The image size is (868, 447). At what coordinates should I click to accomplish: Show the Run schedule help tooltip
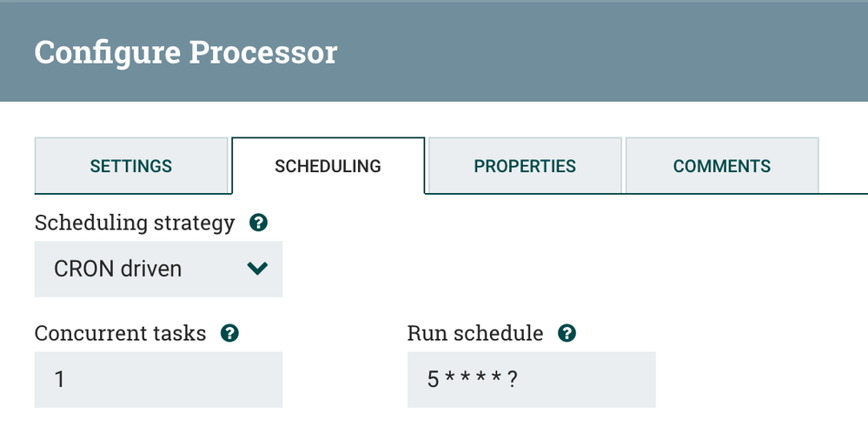(x=567, y=333)
